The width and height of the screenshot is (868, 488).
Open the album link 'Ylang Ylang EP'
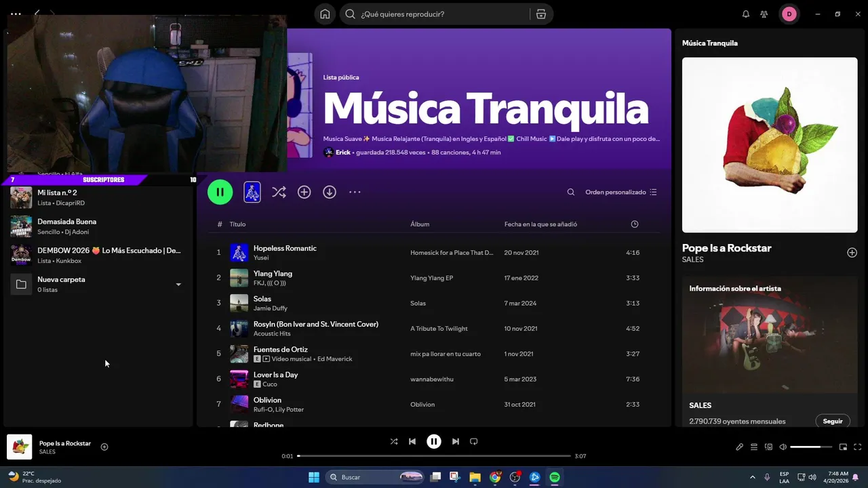pyautogui.click(x=431, y=278)
